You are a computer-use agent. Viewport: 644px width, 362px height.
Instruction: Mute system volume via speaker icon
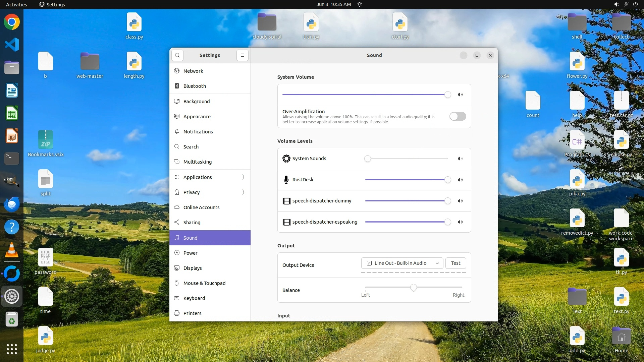pos(460,95)
